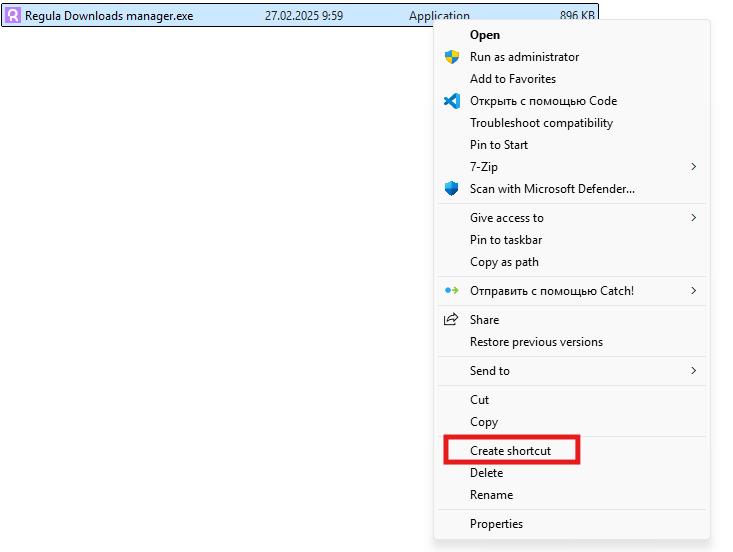Image resolution: width=733 pixels, height=552 pixels.
Task: Click the Share icon in context menu
Action: click(x=451, y=320)
